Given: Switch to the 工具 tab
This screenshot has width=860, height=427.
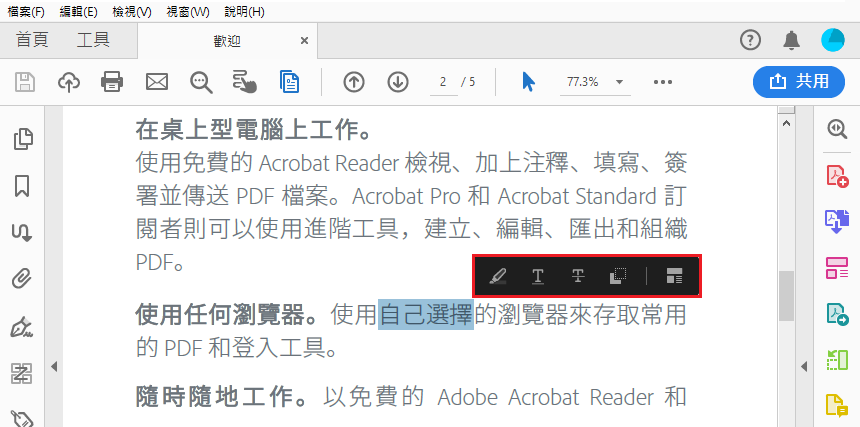Looking at the screenshot, I should pyautogui.click(x=93, y=40).
